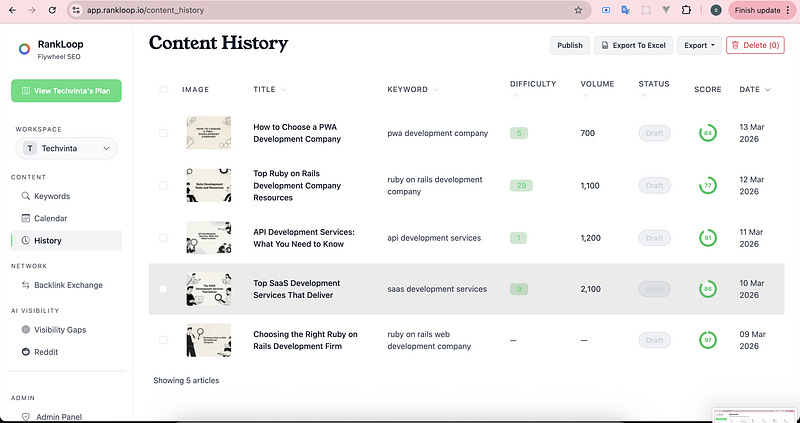The image size is (800, 423).
Task: Open the Export dropdown menu
Action: pos(698,45)
